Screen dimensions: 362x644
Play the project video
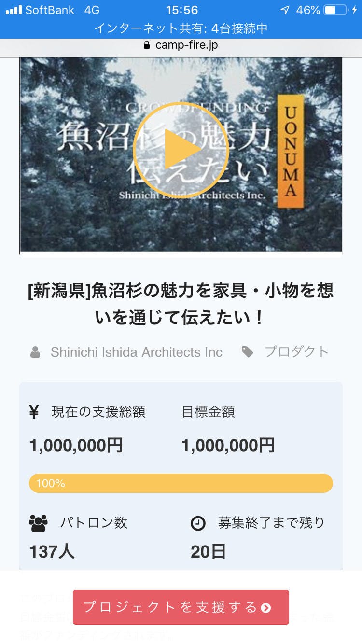pos(181,150)
